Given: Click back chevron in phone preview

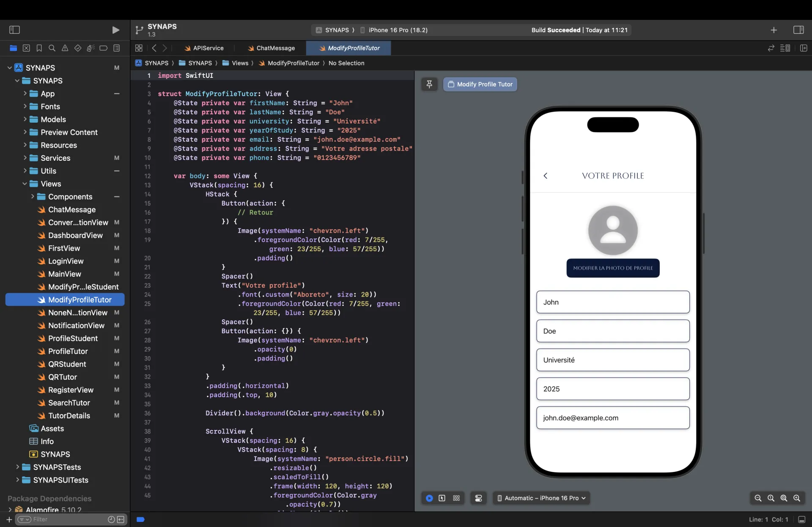Looking at the screenshot, I should 546,176.
